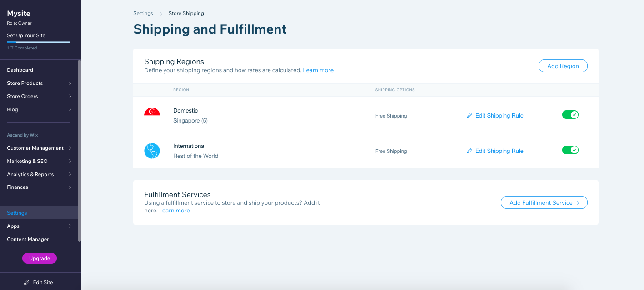Viewport: 644px width, 290px height.
Task: Edit the shipping rule for the Domestic region
Action: click(x=495, y=116)
